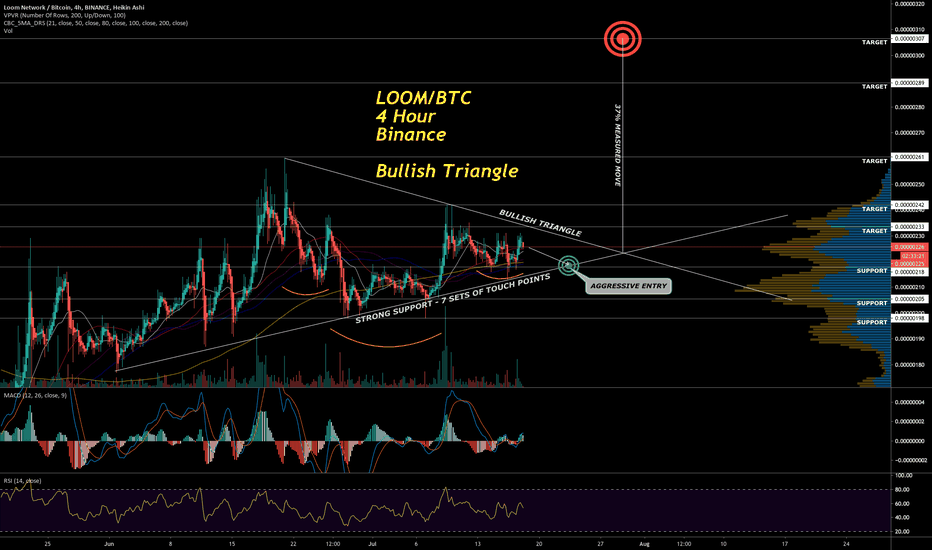Select TARGET text at the 0.00000242 line

point(874,209)
